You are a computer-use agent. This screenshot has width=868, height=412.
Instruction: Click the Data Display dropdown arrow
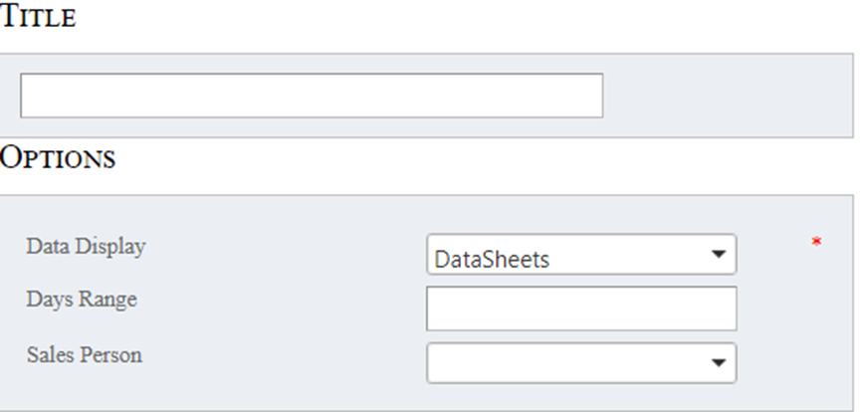719,255
